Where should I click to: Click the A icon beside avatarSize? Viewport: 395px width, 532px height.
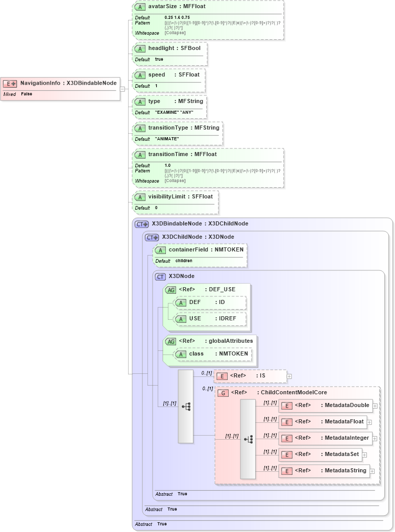pyautogui.click(x=140, y=7)
